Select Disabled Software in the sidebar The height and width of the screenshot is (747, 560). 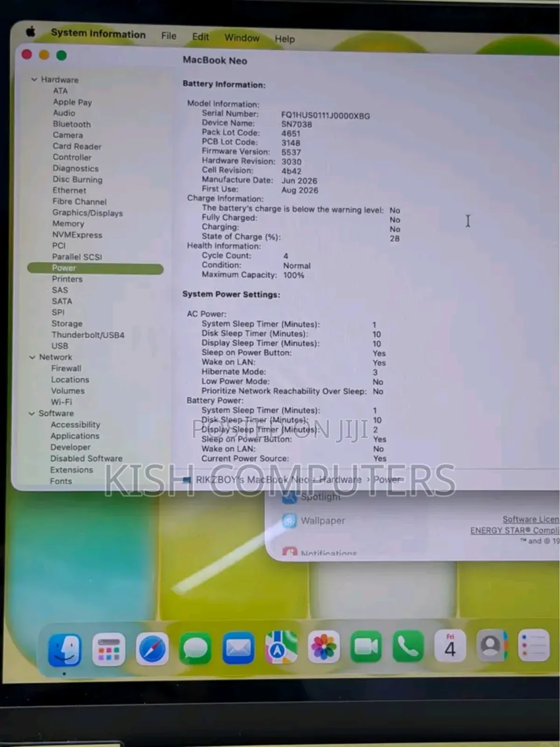point(86,458)
